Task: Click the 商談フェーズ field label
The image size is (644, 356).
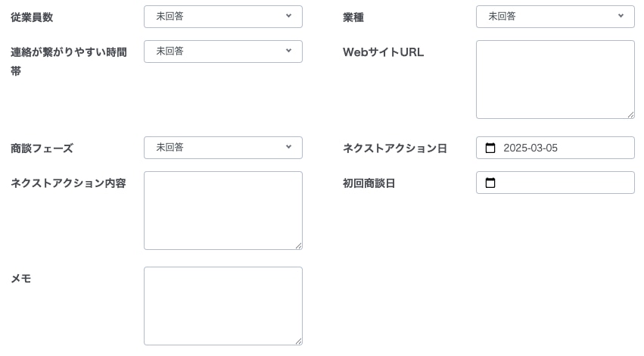Action: [x=42, y=148]
